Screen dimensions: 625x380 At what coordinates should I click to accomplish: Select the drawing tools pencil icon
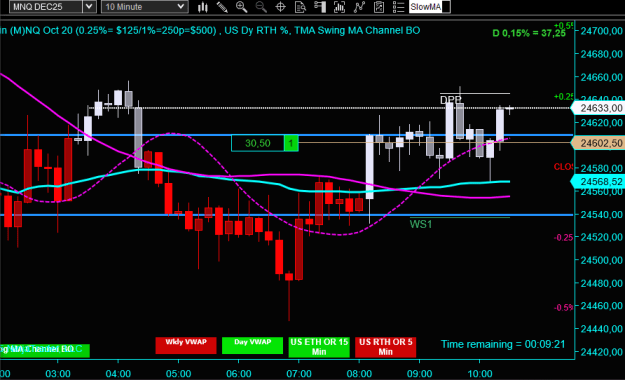coord(222,7)
